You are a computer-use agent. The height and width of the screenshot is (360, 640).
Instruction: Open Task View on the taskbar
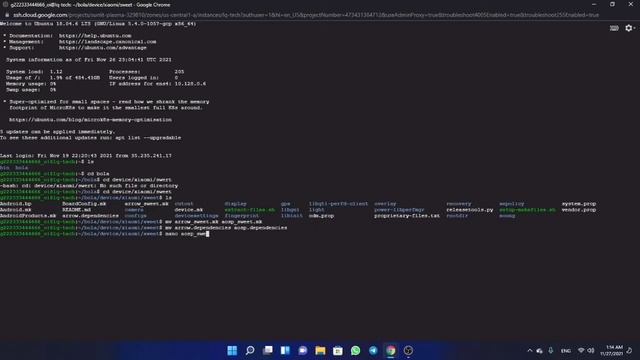(x=267, y=350)
